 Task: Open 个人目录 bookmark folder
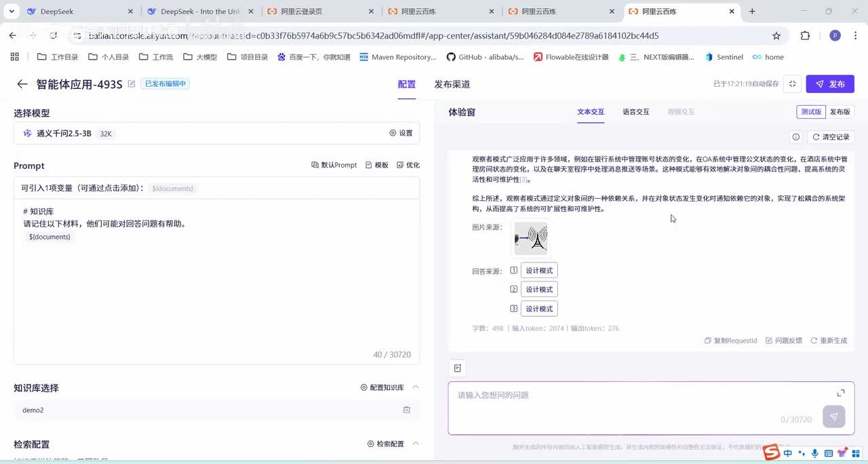[108, 57]
